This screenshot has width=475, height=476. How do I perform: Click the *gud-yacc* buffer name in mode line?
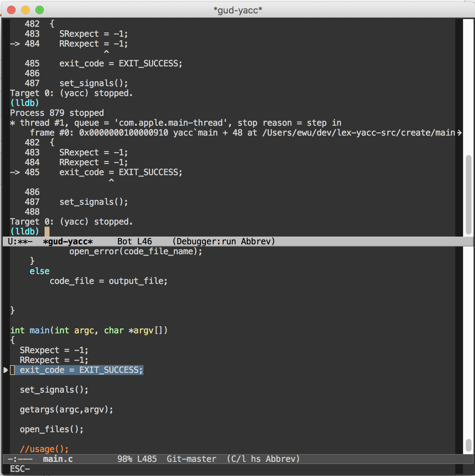(68, 242)
